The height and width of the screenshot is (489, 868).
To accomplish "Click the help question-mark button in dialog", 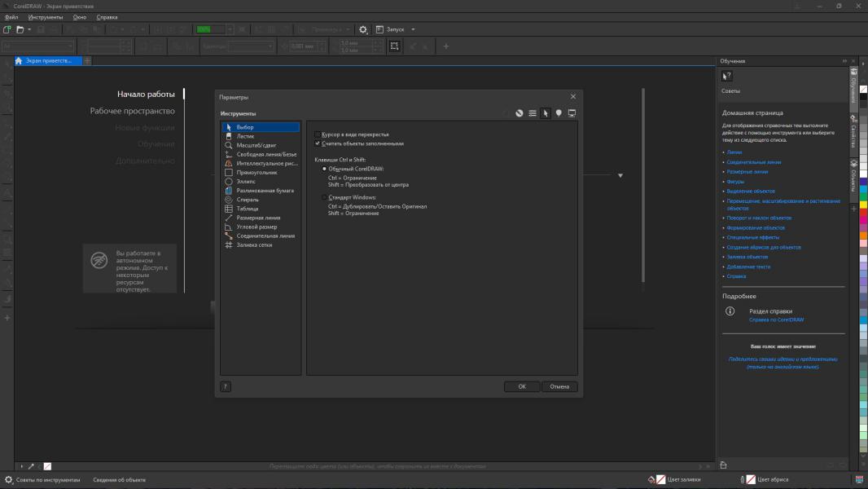I will click(226, 386).
